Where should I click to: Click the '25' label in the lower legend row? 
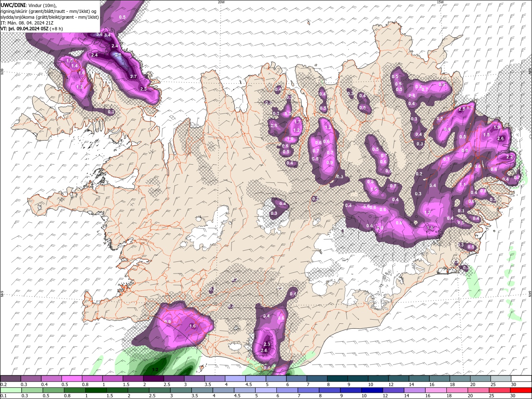(491, 396)
